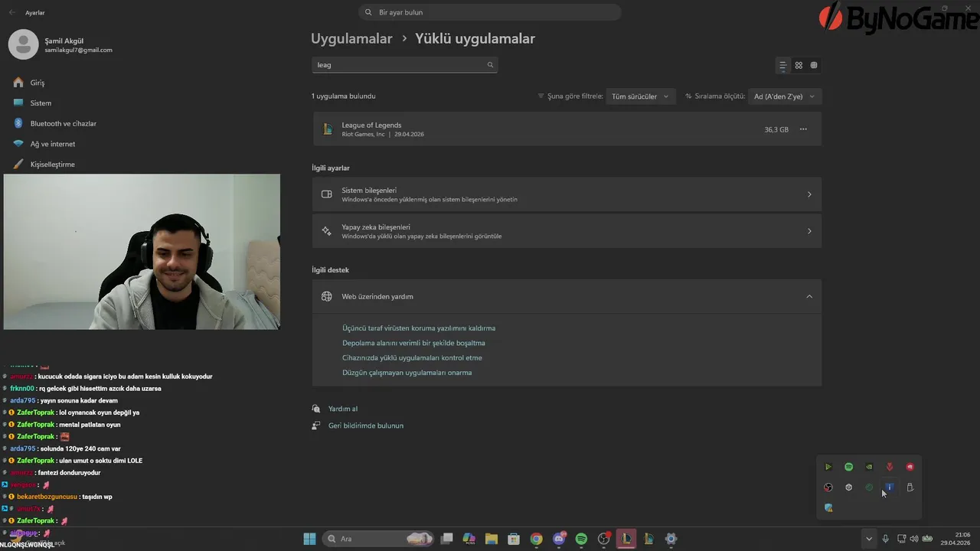Open Spotify from the taskbar
Screen dimensions: 980x551
pos(581,539)
